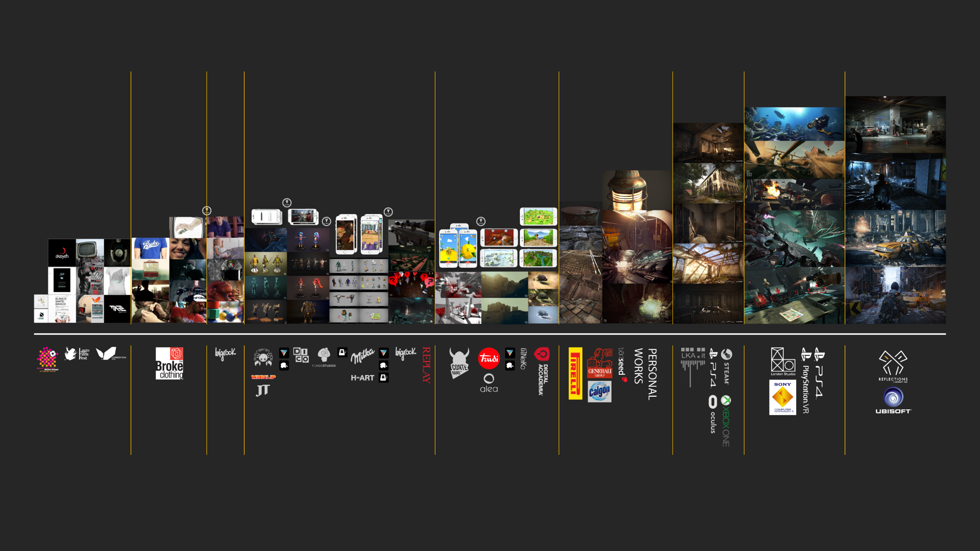This screenshot has width=980, height=551.
Task: Click the bigrock logo beside REPLAY
Action: tap(406, 354)
